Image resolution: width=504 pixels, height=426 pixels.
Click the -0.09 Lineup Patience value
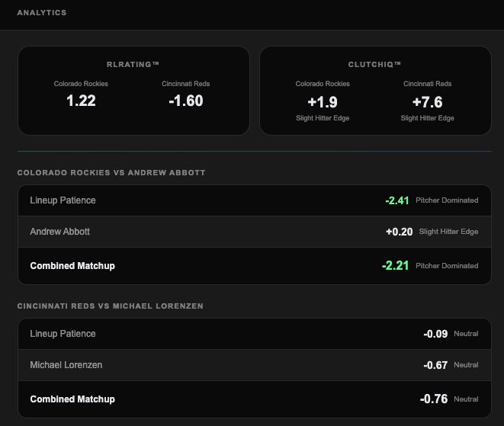coord(435,334)
